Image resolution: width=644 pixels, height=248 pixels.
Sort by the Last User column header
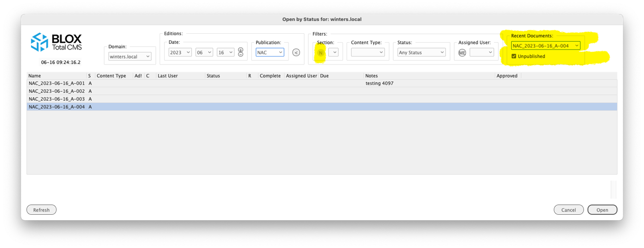click(180, 76)
